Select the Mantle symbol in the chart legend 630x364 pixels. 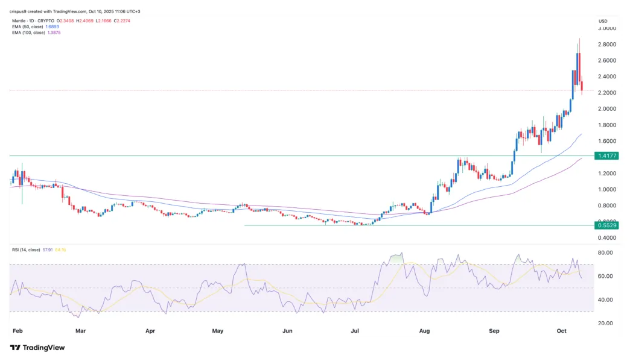[x=18, y=20]
